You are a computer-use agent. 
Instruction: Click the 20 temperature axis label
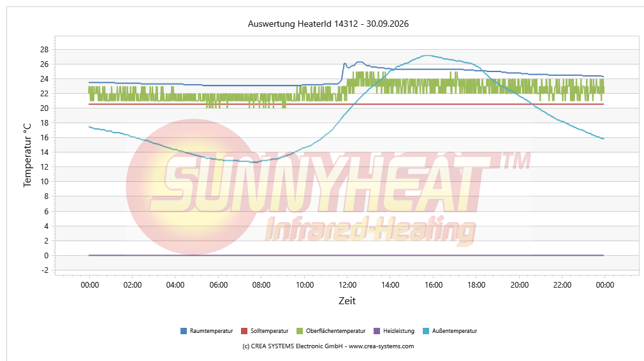point(45,108)
